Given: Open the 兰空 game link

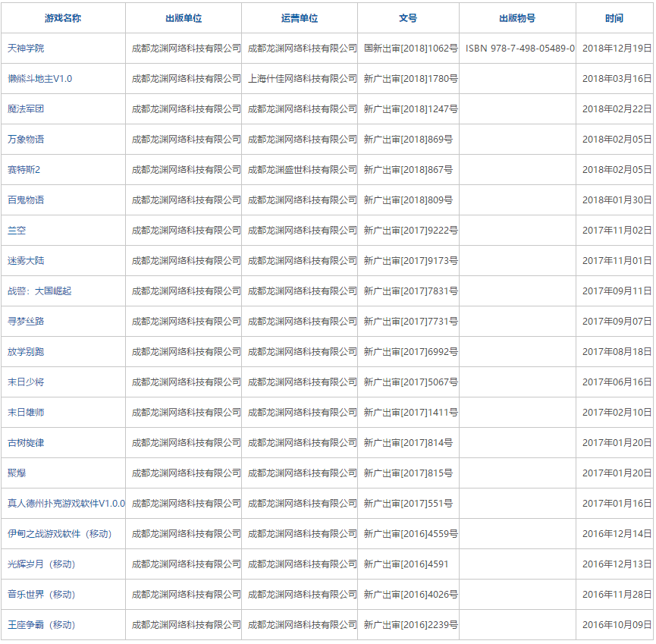Looking at the screenshot, I should (17, 231).
